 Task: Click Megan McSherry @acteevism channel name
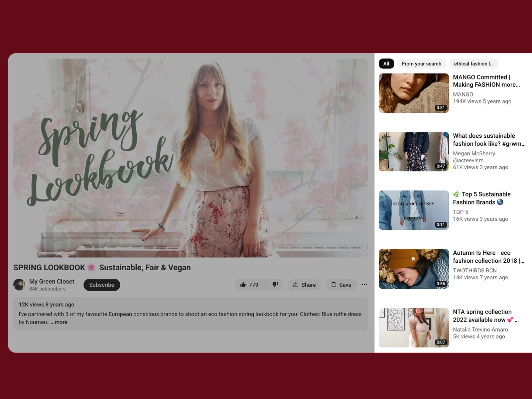pyautogui.click(x=474, y=157)
